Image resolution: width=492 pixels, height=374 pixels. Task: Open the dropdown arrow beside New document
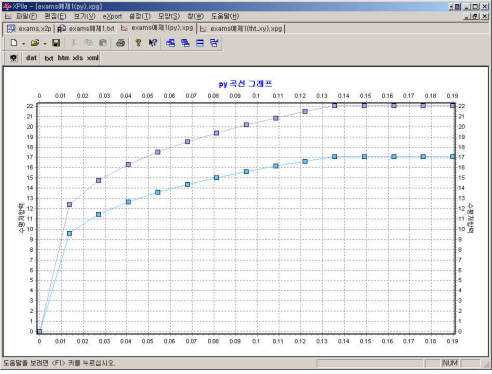tap(23, 44)
